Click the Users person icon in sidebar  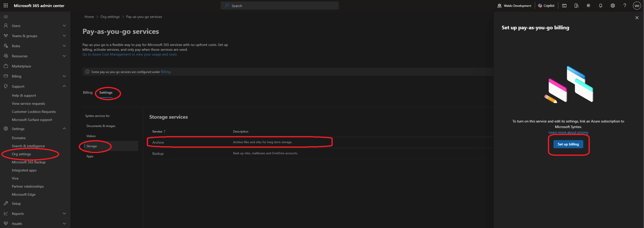(x=6, y=26)
